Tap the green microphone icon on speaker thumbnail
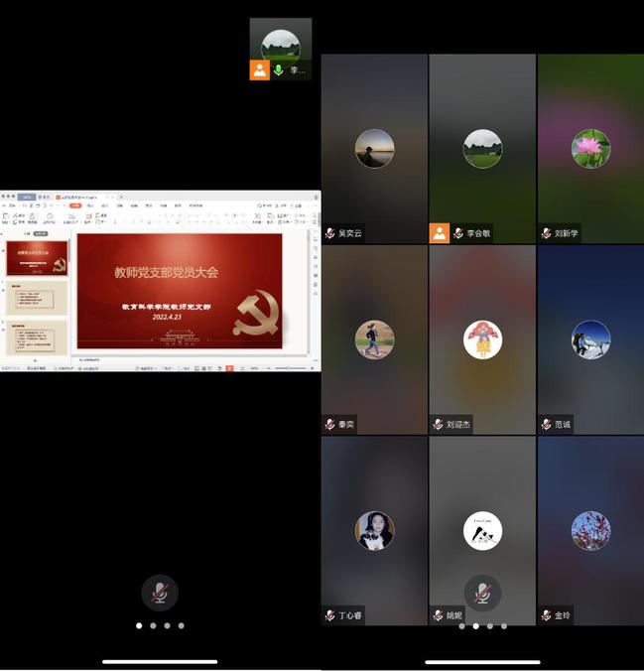 279,70
